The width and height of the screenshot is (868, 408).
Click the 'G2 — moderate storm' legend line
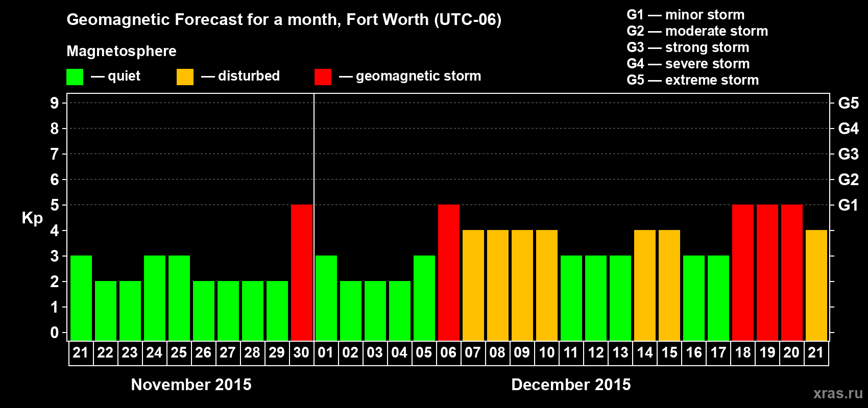(697, 31)
